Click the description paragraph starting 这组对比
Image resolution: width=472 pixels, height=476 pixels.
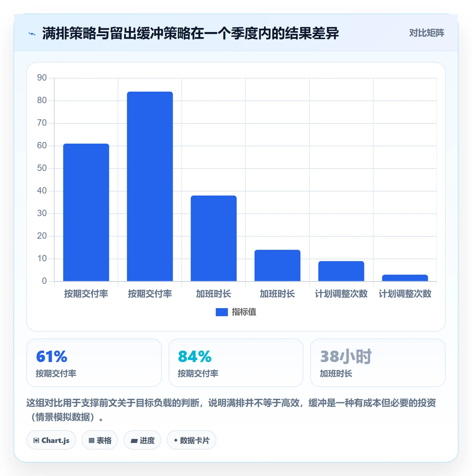[x=231, y=410]
